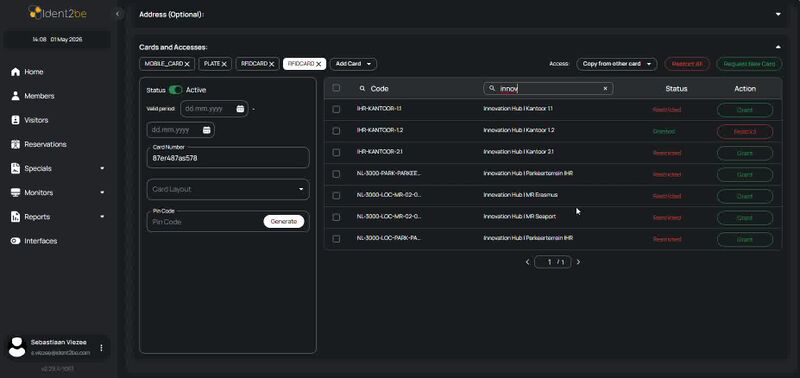Click the Request New Card button
This screenshot has width=800, height=378.
[749, 64]
